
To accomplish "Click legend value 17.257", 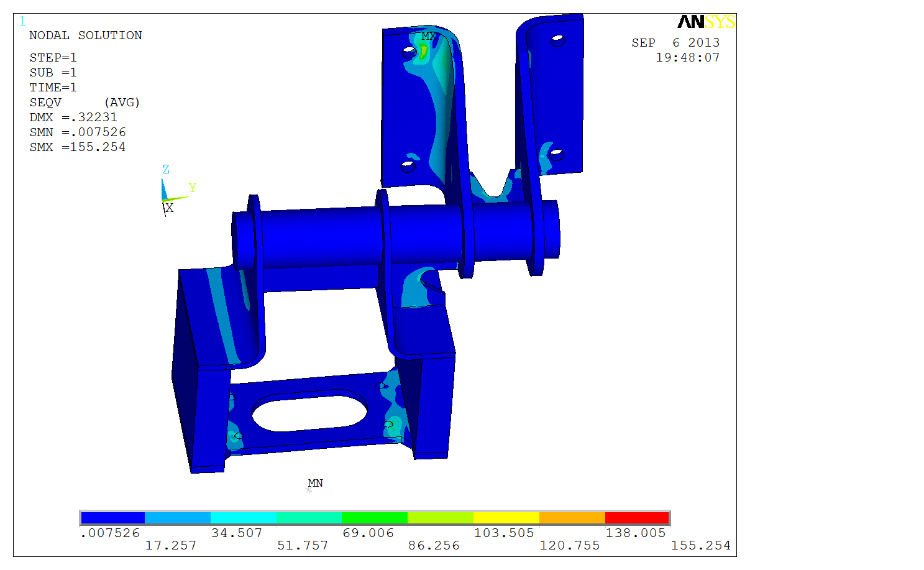I will coord(171,546).
